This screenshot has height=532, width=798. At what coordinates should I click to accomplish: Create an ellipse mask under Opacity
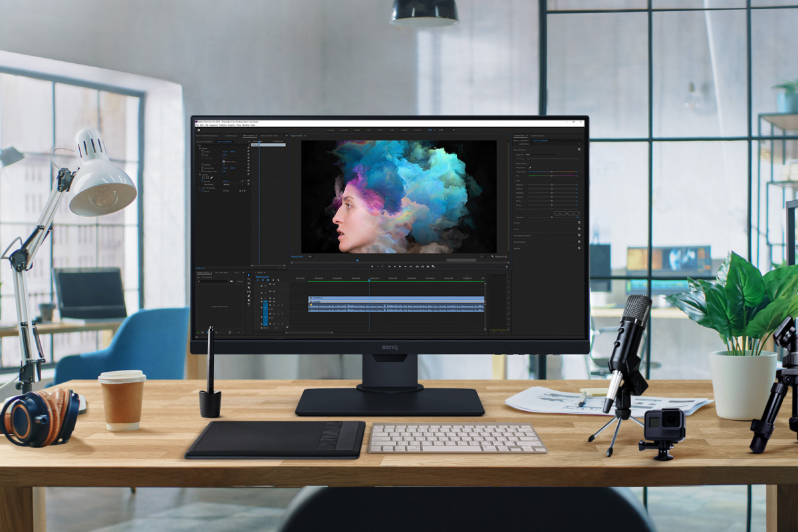pyautogui.click(x=203, y=178)
